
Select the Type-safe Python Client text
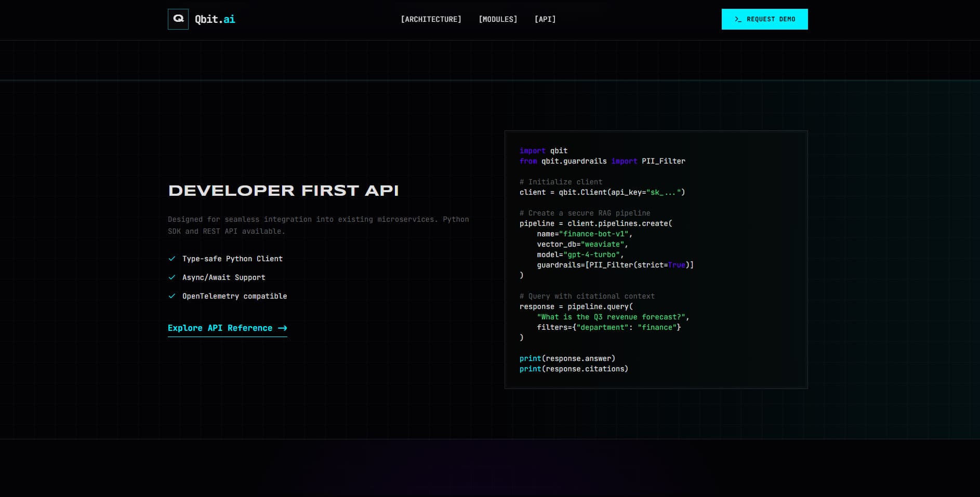coord(232,259)
